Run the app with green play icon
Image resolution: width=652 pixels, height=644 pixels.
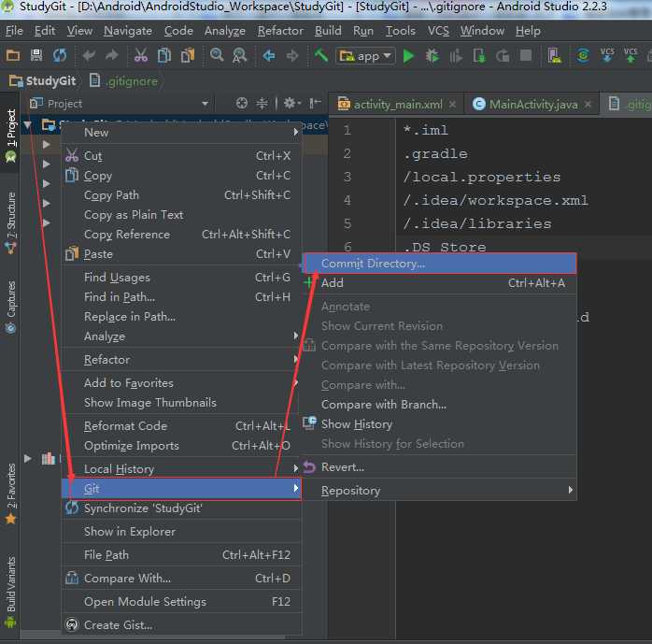[x=409, y=56]
